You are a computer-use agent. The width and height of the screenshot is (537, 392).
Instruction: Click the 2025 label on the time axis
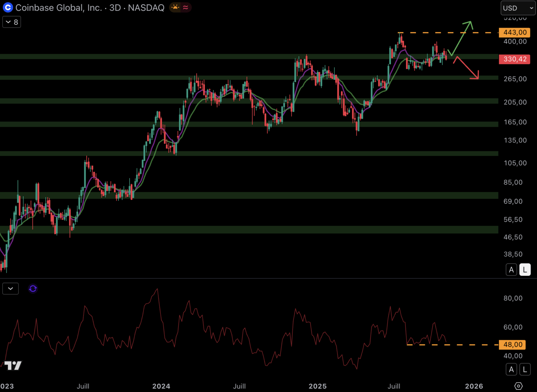317,386
